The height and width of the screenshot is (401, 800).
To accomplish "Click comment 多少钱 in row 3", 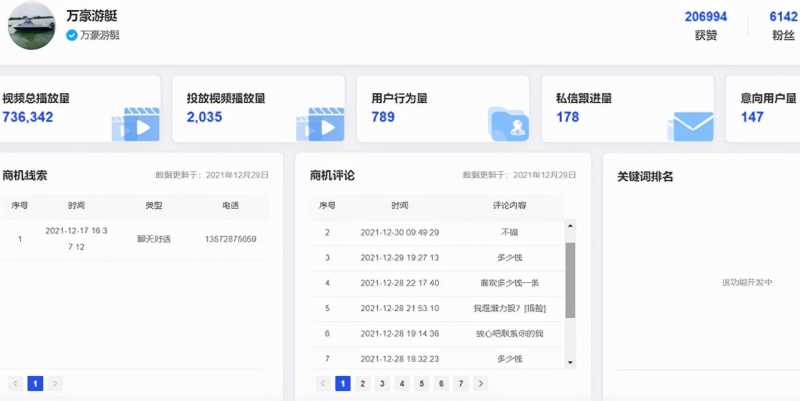I will click(x=509, y=258).
